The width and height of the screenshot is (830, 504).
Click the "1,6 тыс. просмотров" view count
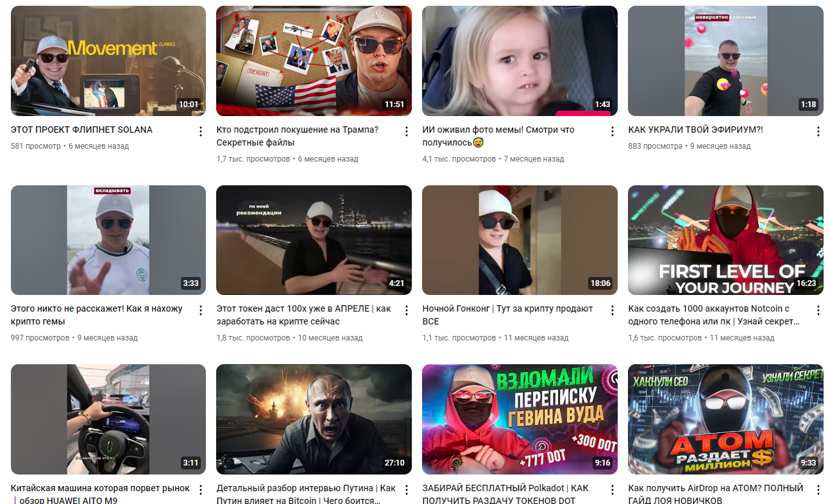tap(665, 338)
